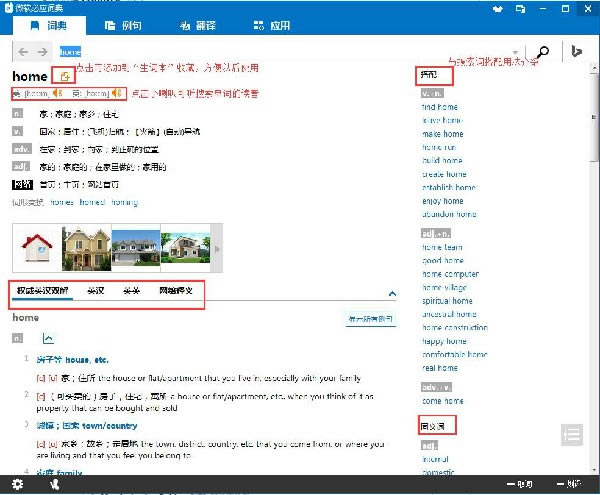Open search box history dropdown arrow
Screen dimensions: 600x495
(516, 53)
